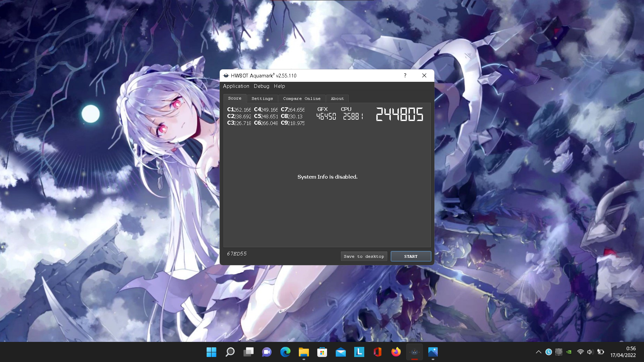Launch Firefox from taskbar
Screen dimensions: 644x362
tap(396, 352)
